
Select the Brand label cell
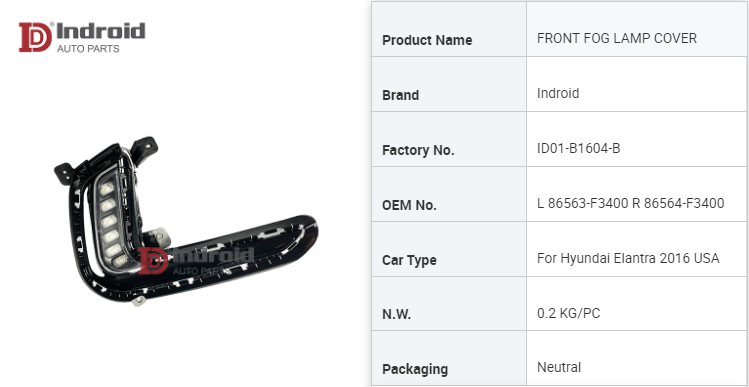449,84
